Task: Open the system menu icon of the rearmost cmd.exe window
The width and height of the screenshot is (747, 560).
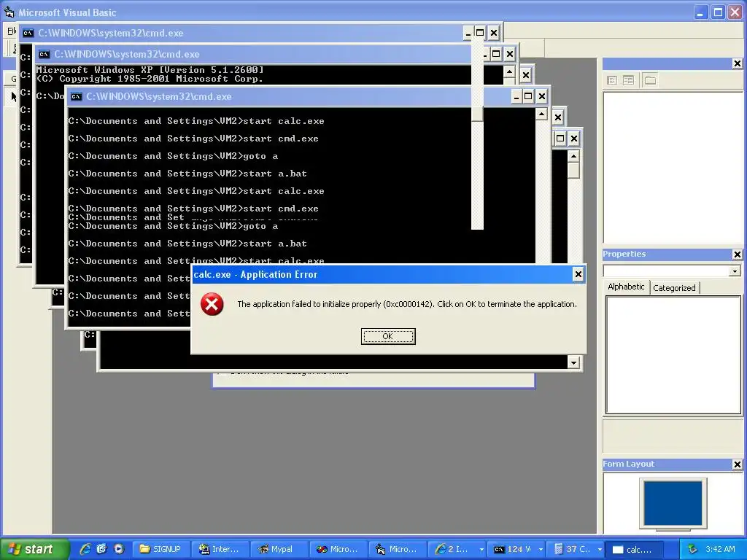Action: click(28, 33)
